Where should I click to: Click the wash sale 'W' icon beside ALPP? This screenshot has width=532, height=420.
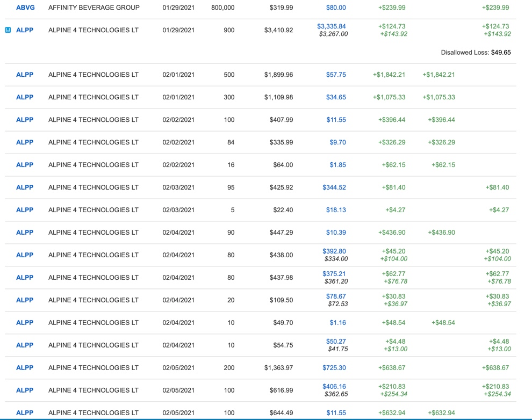tap(8, 30)
